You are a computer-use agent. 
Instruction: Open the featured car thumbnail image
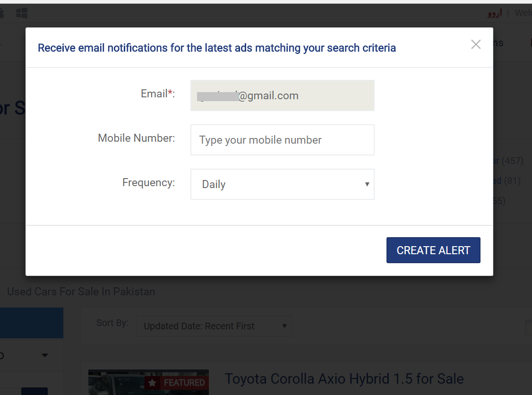tap(149, 382)
